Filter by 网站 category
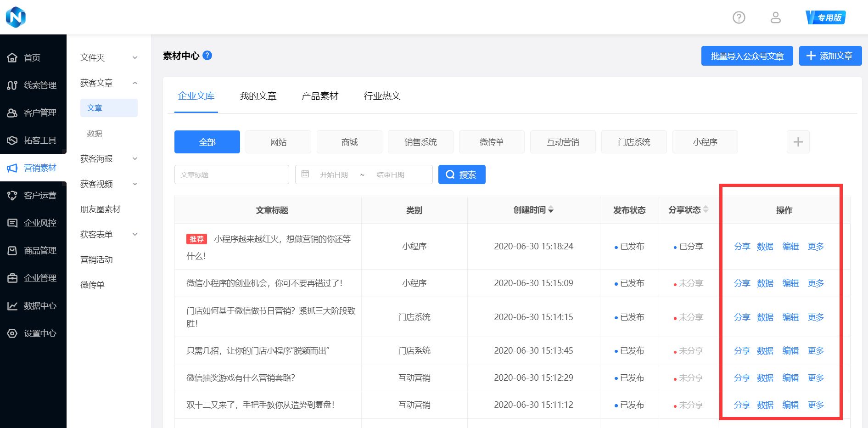 coord(278,142)
